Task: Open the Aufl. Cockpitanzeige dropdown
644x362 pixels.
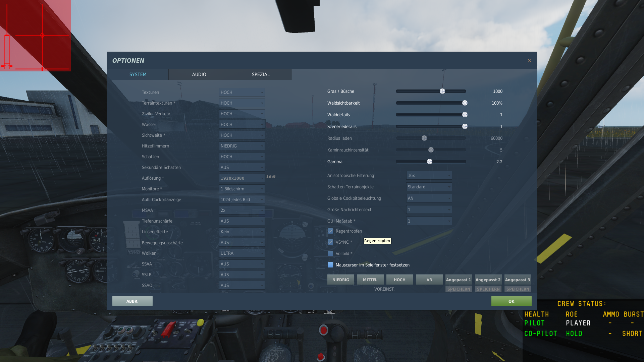Action: 242,199
